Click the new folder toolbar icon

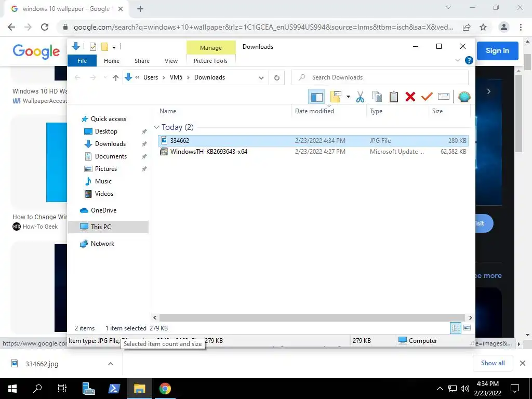(x=336, y=97)
